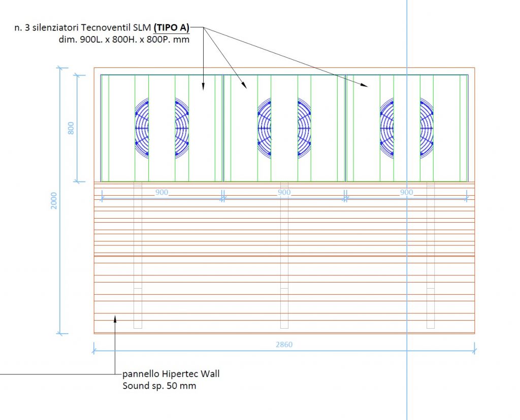
Task: Select the 2000 vertical dimension value
Action: click(54, 201)
